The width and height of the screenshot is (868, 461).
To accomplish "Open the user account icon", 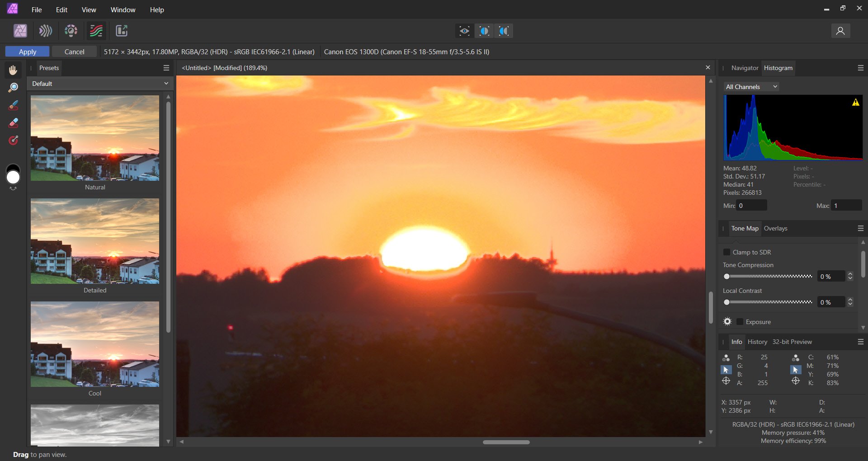I will 840,31.
